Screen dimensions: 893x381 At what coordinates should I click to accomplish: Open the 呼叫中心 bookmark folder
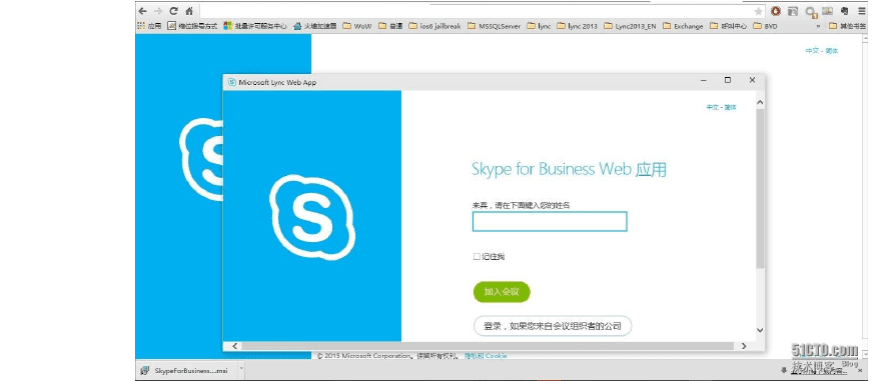(x=728, y=26)
